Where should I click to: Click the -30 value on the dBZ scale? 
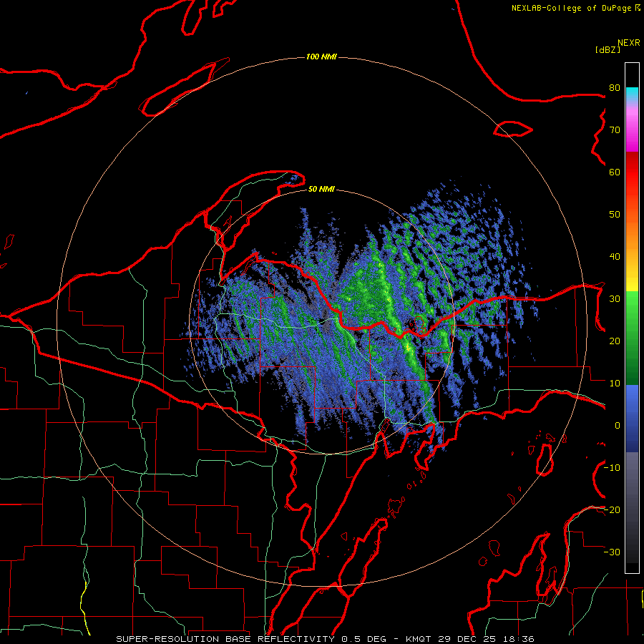pyautogui.click(x=612, y=552)
